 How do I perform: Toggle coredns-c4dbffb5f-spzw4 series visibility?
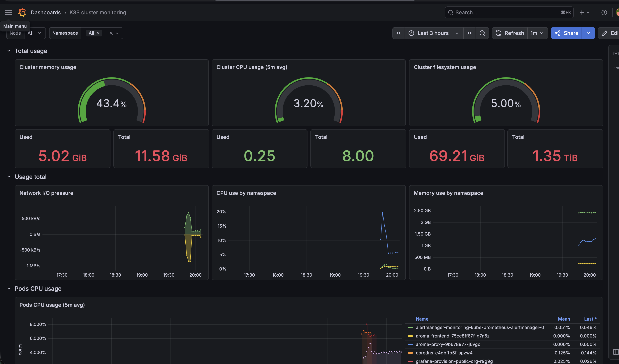(444, 353)
